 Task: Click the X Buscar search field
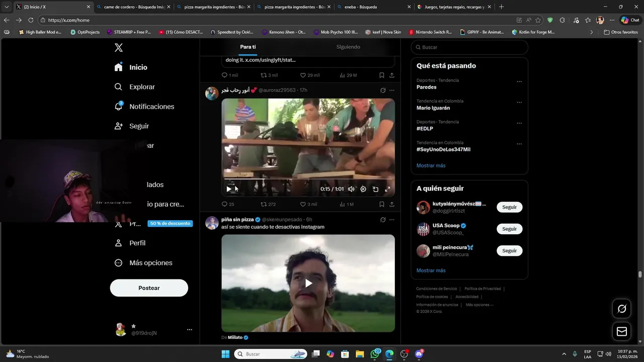469,47
